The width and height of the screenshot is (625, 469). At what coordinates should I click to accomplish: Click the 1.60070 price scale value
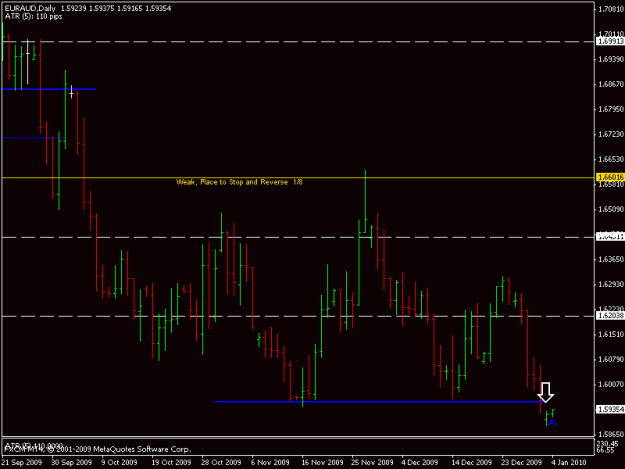click(611, 385)
